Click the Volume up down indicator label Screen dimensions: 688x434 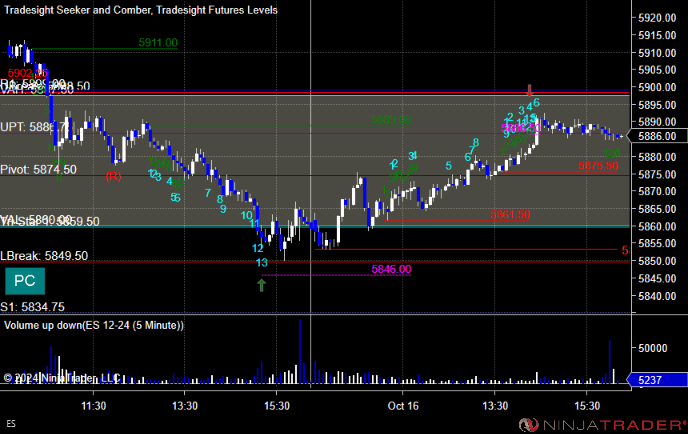pos(94,325)
